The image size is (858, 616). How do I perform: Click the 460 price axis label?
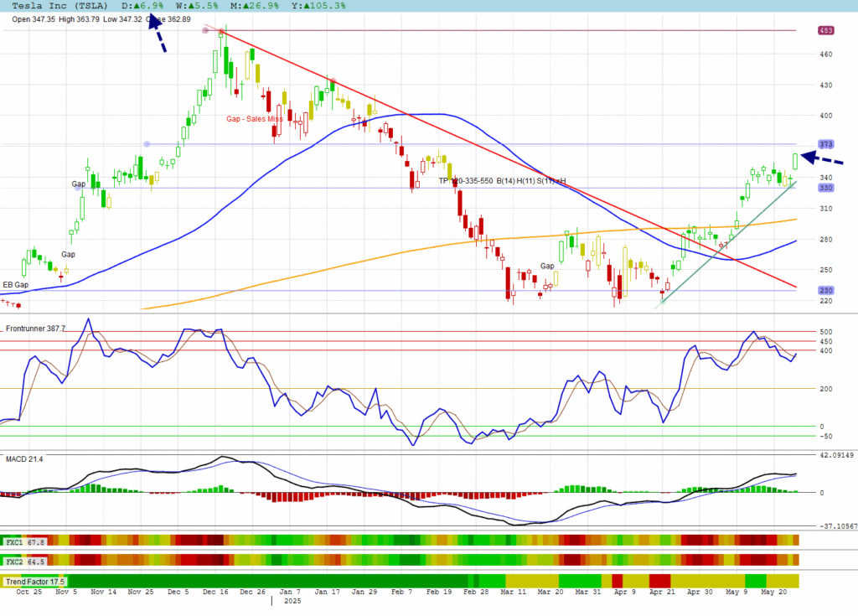click(x=825, y=54)
